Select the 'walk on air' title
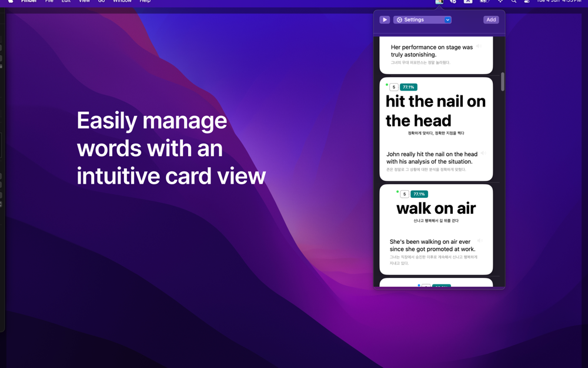 (436, 208)
